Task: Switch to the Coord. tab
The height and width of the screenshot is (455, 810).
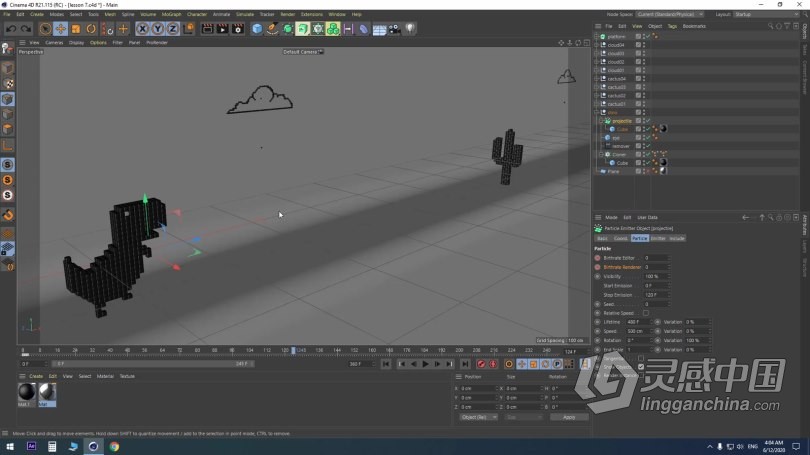Action: pos(620,239)
